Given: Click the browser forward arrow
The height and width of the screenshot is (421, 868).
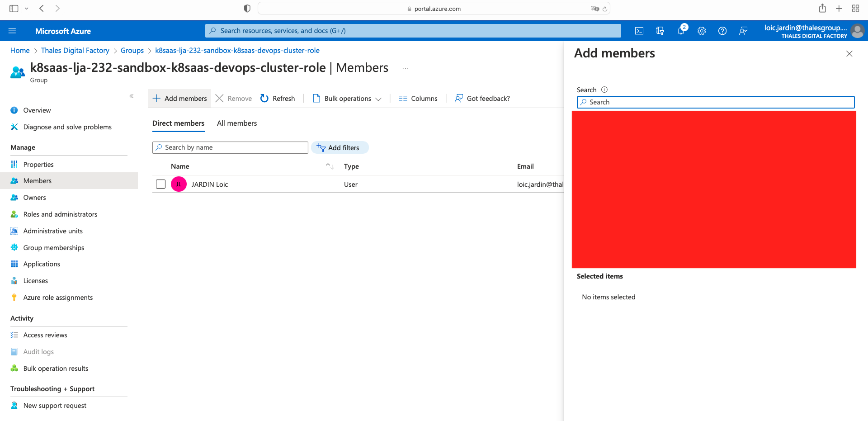Looking at the screenshot, I should pyautogui.click(x=57, y=8).
